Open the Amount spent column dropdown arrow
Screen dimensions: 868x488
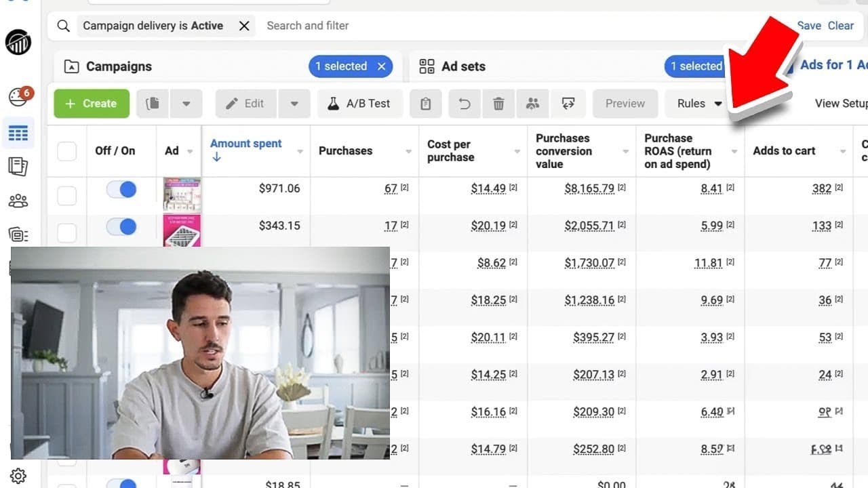pyautogui.click(x=300, y=152)
